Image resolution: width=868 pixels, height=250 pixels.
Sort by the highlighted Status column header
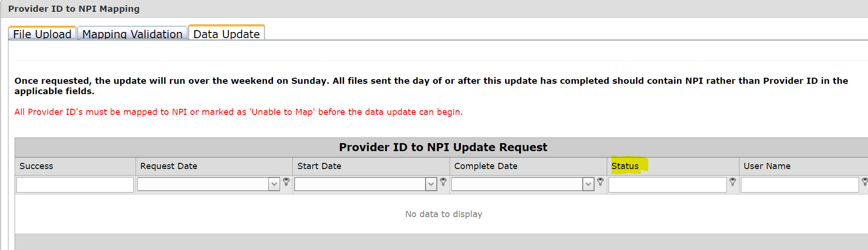pyautogui.click(x=625, y=166)
